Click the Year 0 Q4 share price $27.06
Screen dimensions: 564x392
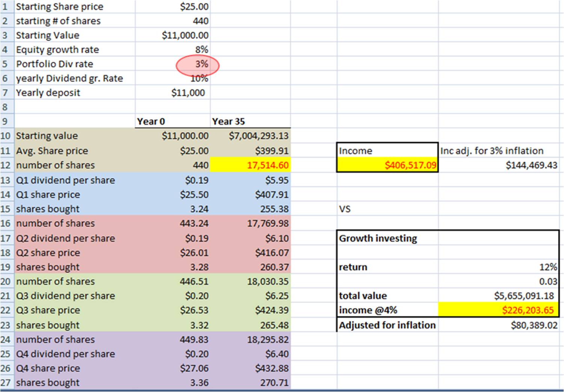point(173,368)
